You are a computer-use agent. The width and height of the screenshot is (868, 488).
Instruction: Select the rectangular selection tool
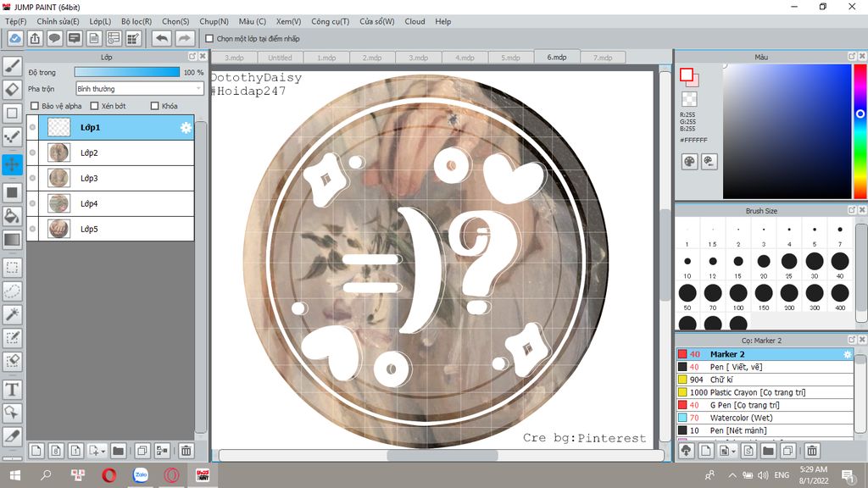coord(12,268)
